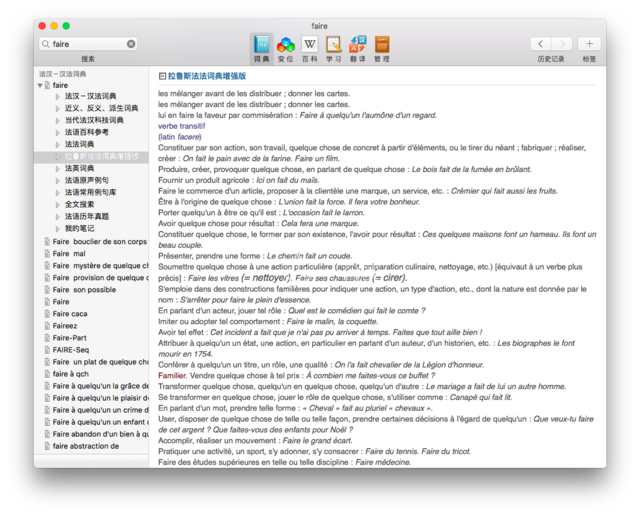The height and width of the screenshot is (516, 640).
Task: Open entry Faire à quelqu'un un enfant
Action: pos(100,422)
